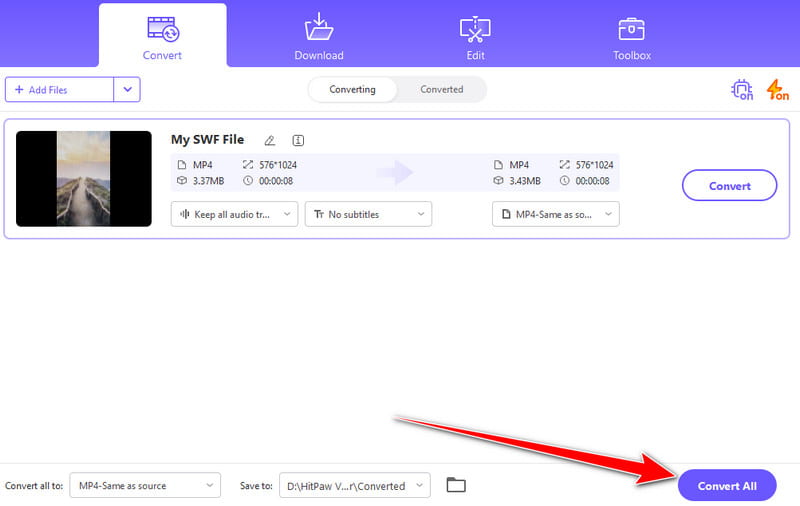Click the video thumbnail preview

coord(84,178)
